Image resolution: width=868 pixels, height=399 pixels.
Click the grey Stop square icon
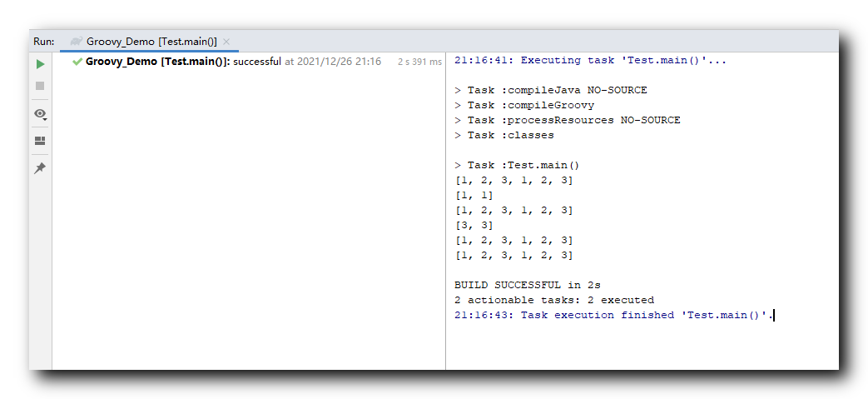(40, 86)
